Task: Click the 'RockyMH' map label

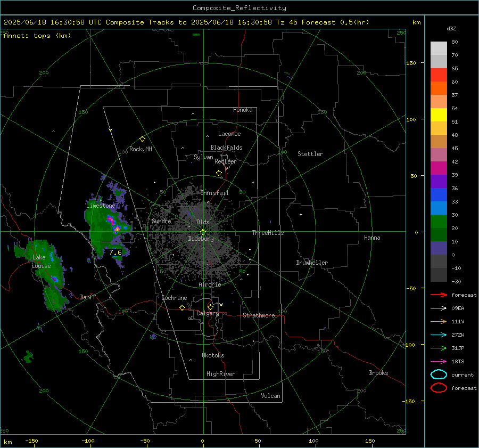Action: (141, 149)
